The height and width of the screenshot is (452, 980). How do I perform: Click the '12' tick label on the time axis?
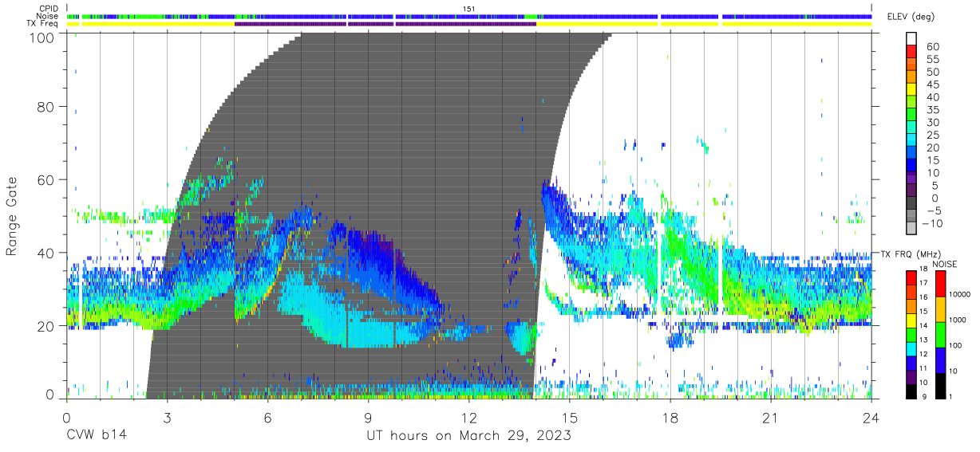[x=468, y=418]
